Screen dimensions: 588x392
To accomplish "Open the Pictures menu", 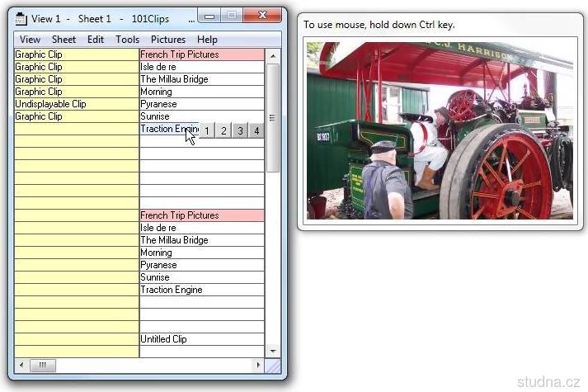I will [168, 40].
